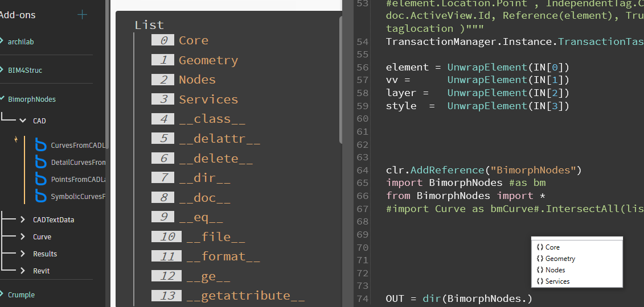
Task: Click index box 5 in list
Action: pos(163,138)
